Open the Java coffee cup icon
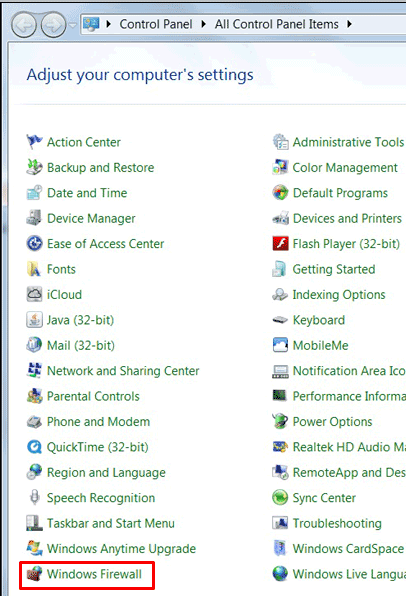This screenshot has width=406, height=596. point(34,320)
